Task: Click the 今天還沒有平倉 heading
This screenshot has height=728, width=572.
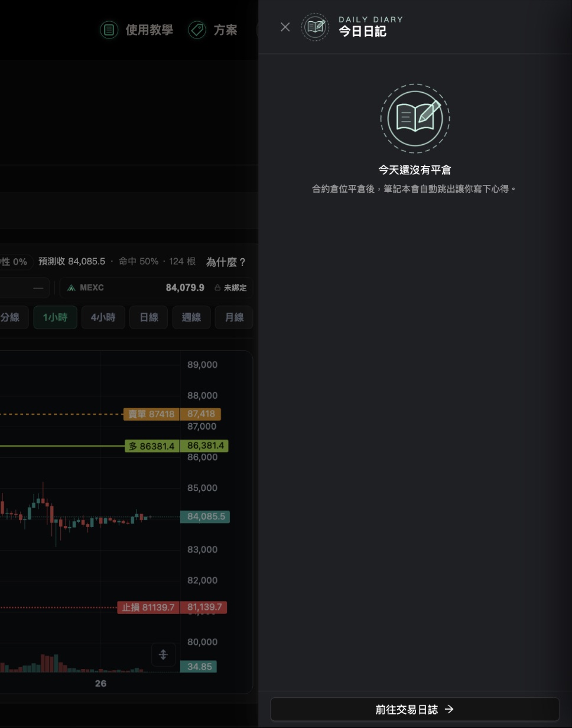Action: click(x=415, y=170)
